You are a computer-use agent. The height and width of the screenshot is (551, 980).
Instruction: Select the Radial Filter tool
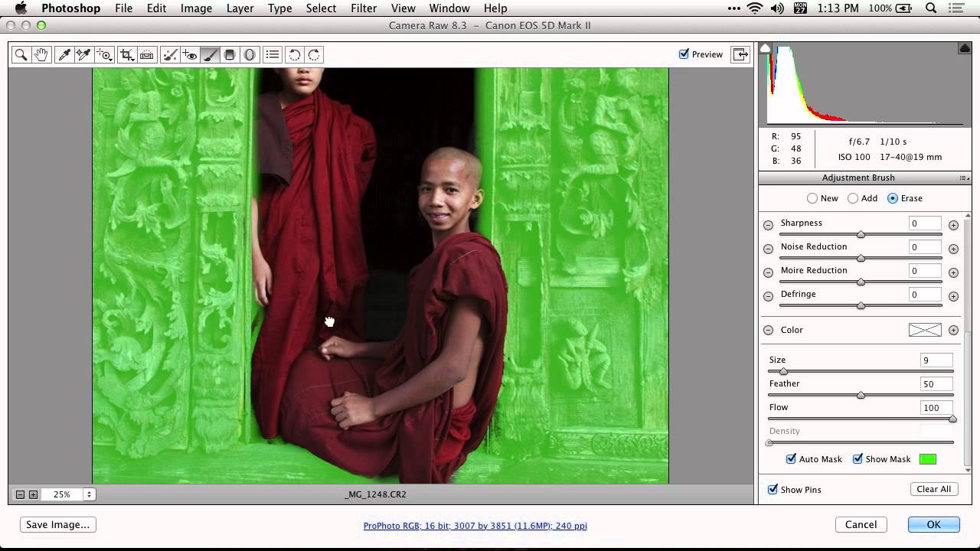[x=250, y=54]
